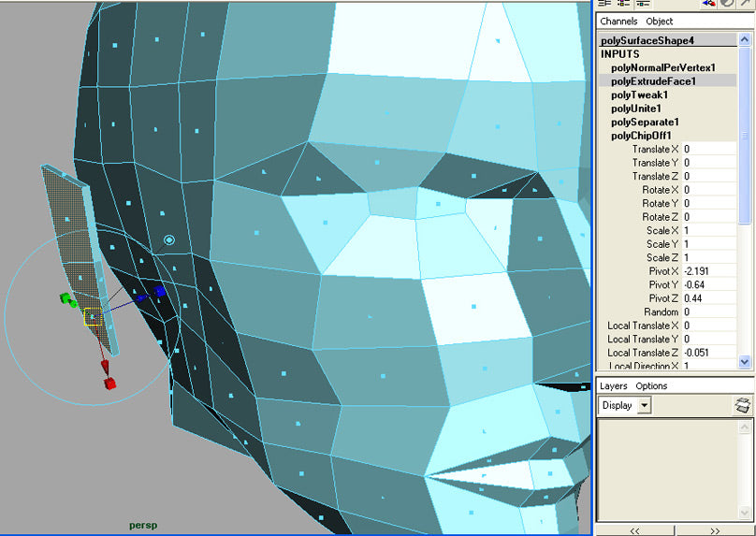
Task: Open the Object menu in channel box
Action: [660, 21]
